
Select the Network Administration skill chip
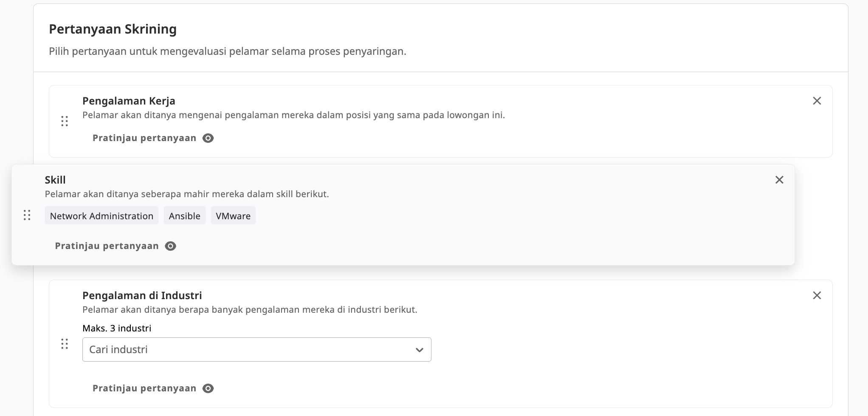coord(101,215)
